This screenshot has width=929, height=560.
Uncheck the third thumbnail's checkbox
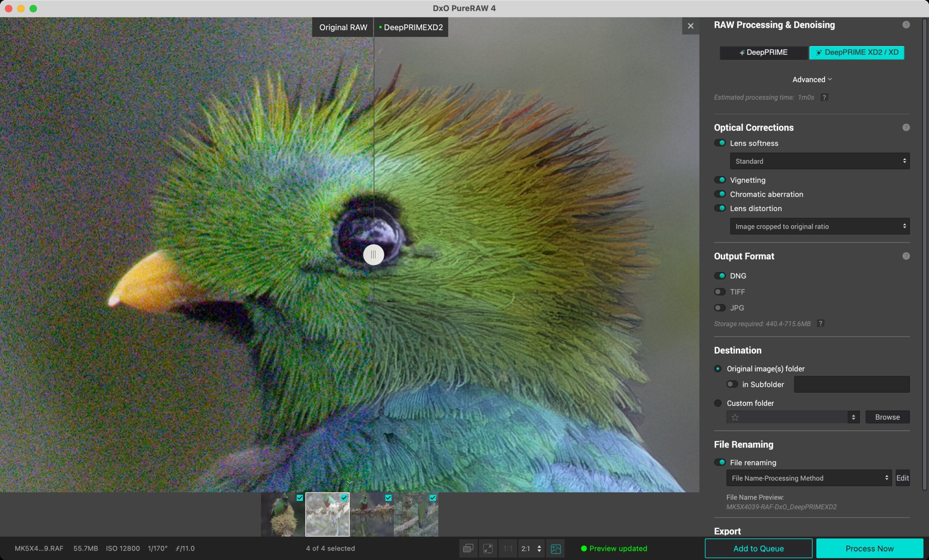388,498
